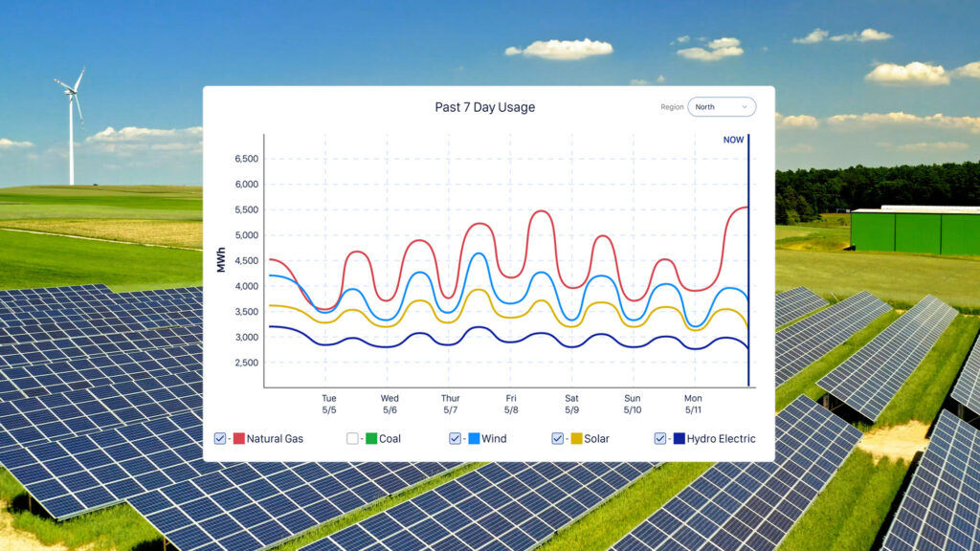This screenshot has width=980, height=551.
Task: Click the dark blue Hydro Electric swatch
Action: [x=679, y=438]
